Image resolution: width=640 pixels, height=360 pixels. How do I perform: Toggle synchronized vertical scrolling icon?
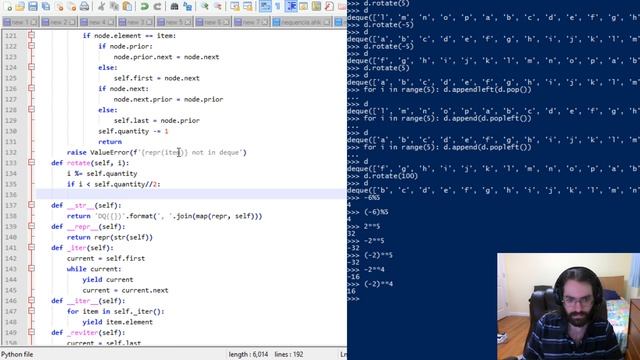(x=235, y=6)
